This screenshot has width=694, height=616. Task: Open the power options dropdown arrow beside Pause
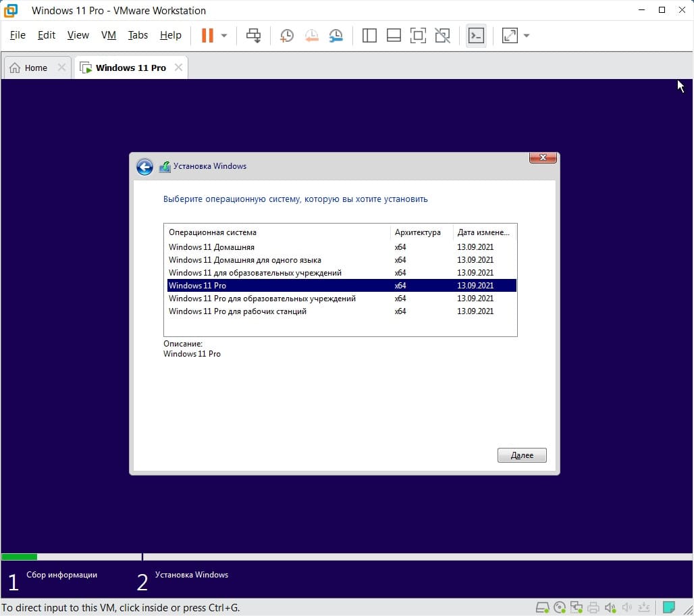pyautogui.click(x=224, y=35)
